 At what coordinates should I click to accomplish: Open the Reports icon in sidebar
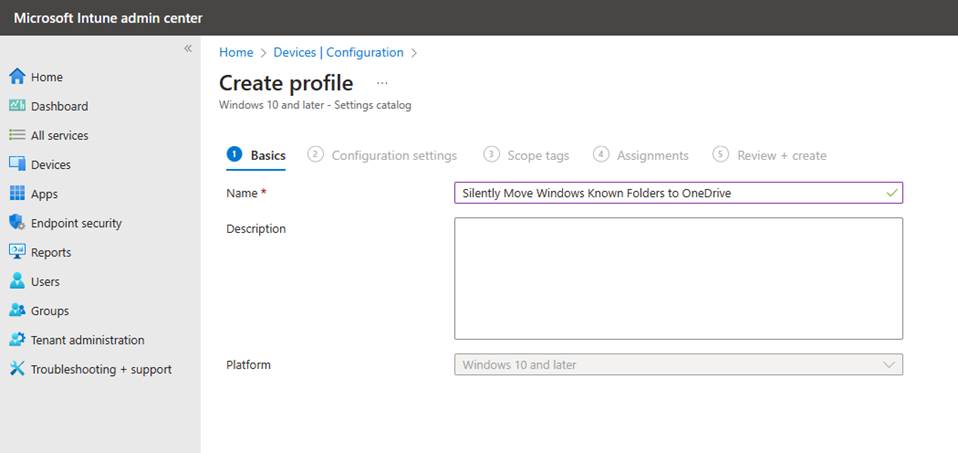[x=17, y=252]
